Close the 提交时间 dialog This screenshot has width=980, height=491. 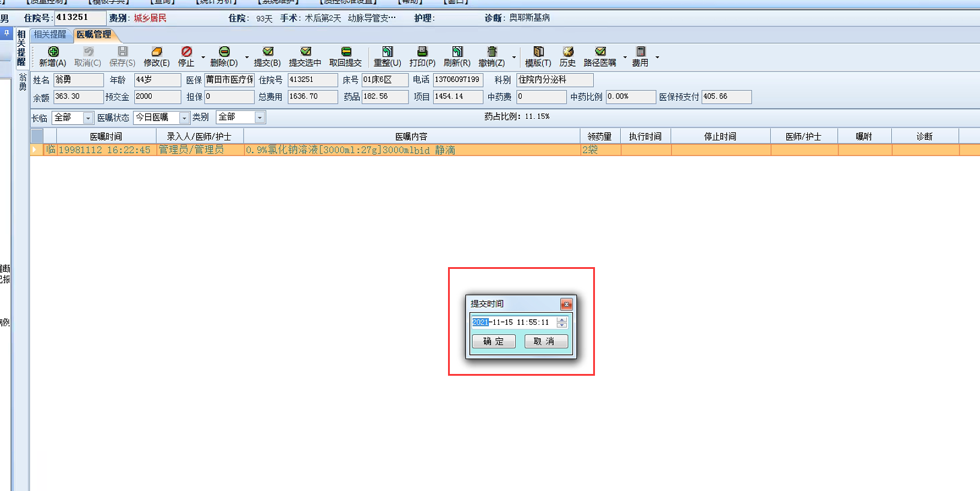pos(566,304)
